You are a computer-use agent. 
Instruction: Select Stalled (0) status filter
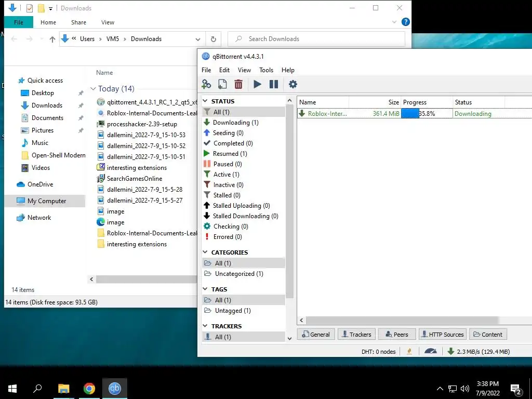[244, 195]
